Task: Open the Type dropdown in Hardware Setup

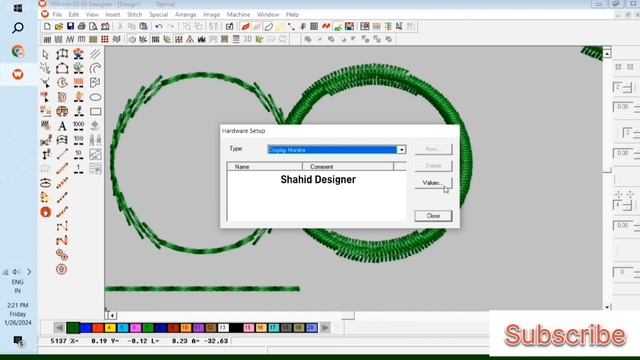Action: [x=402, y=150]
